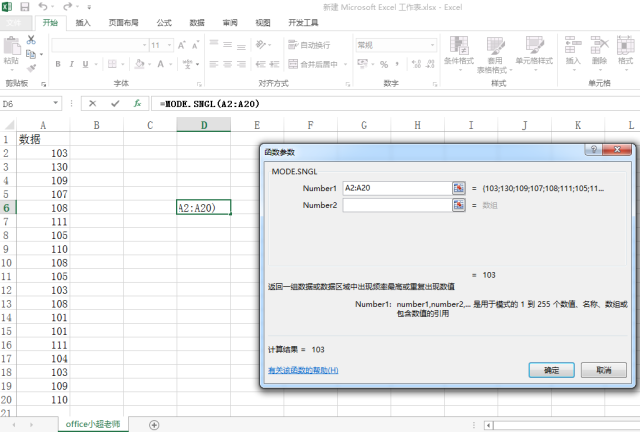Switch to the 插入 (Insert) ribbon tab

[x=83, y=22]
